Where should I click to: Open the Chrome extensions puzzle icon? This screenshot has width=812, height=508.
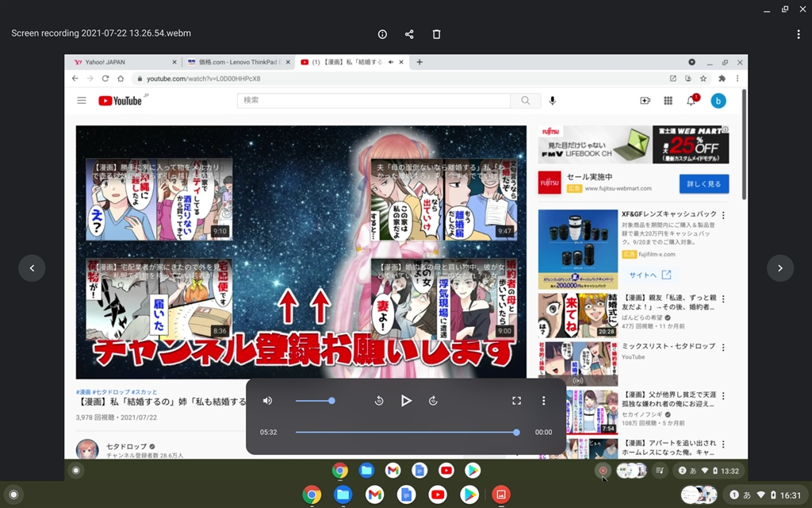click(x=722, y=79)
